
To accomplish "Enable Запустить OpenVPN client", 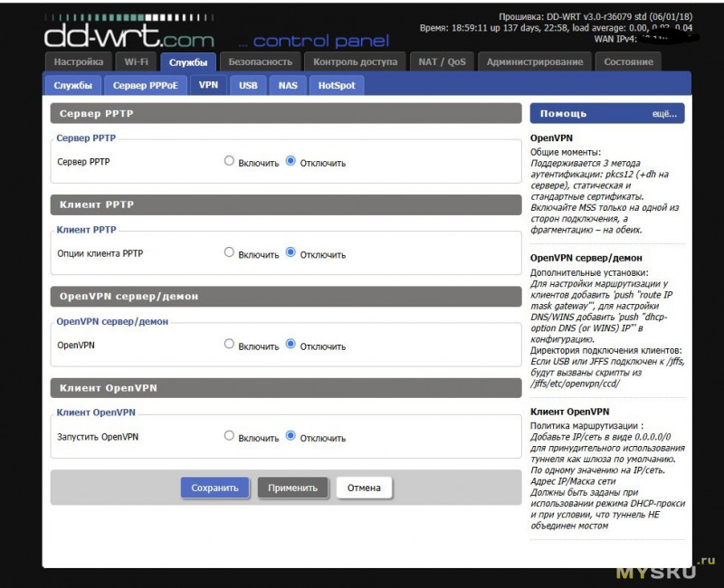I will coord(229,436).
